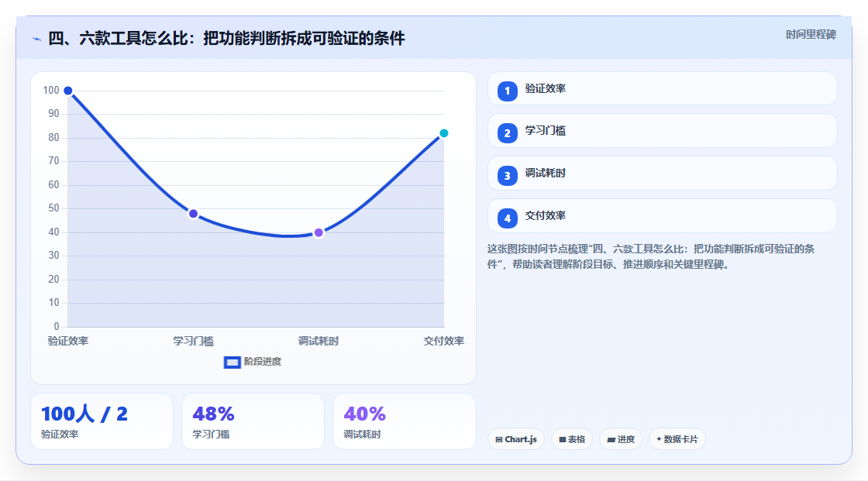This screenshot has width=868, height=481.
Task: Click the section title 四、六款工具怎么比
Action: point(226,38)
